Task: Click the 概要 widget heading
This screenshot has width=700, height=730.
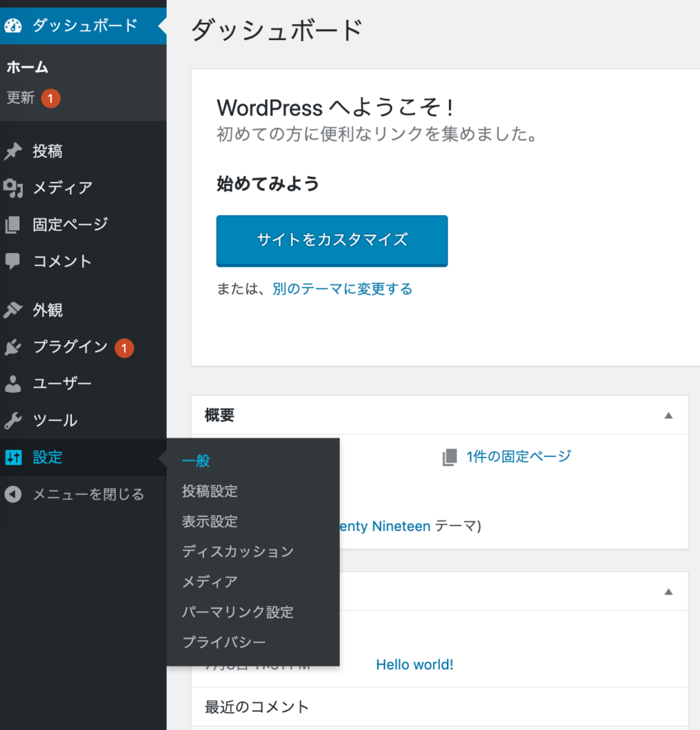Action: 220,416
